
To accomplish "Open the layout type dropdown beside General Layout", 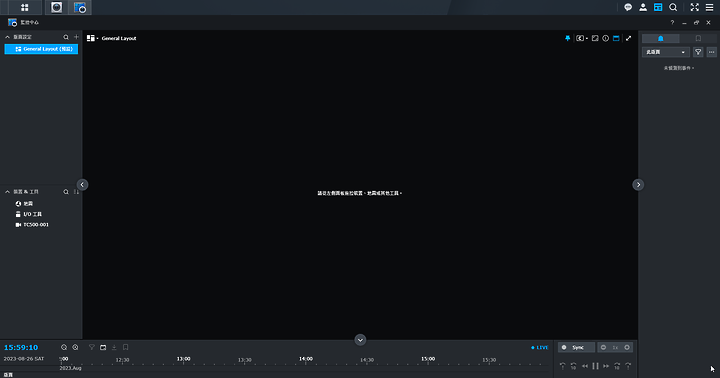I will click(92, 38).
